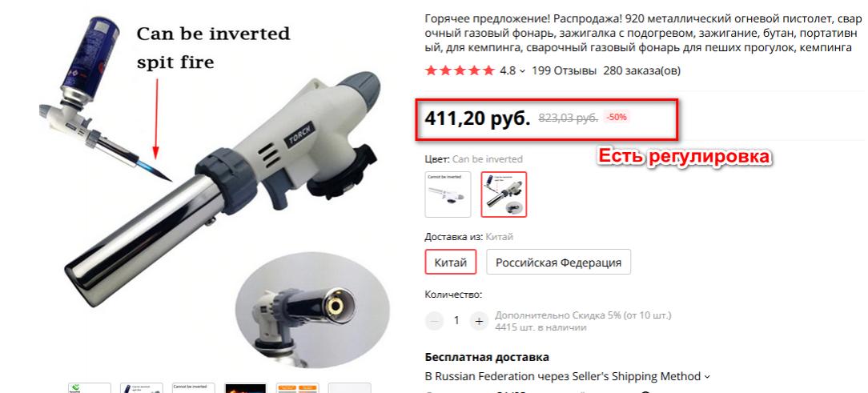Click the 280 заказа(ов) orders text
The width and height of the screenshot is (868, 393).
coord(641,71)
